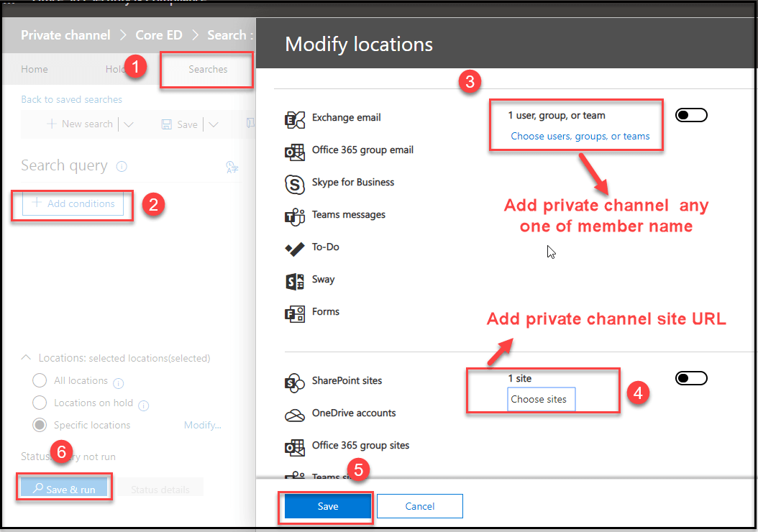Viewport: 758px width, 532px height.
Task: Click Choose users, groups, or teams link
Action: (x=580, y=136)
